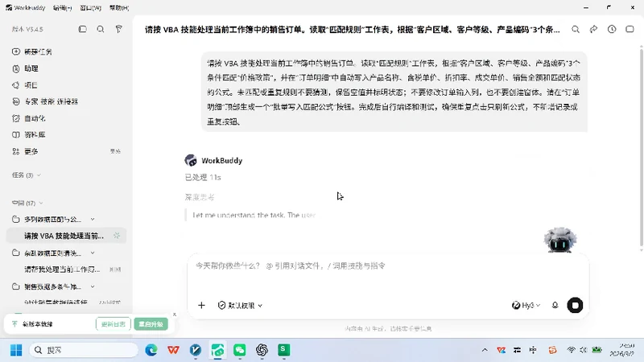This screenshot has width=644, height=362.
Task: Click the pin icon in sidebar header
Action: coord(118,29)
